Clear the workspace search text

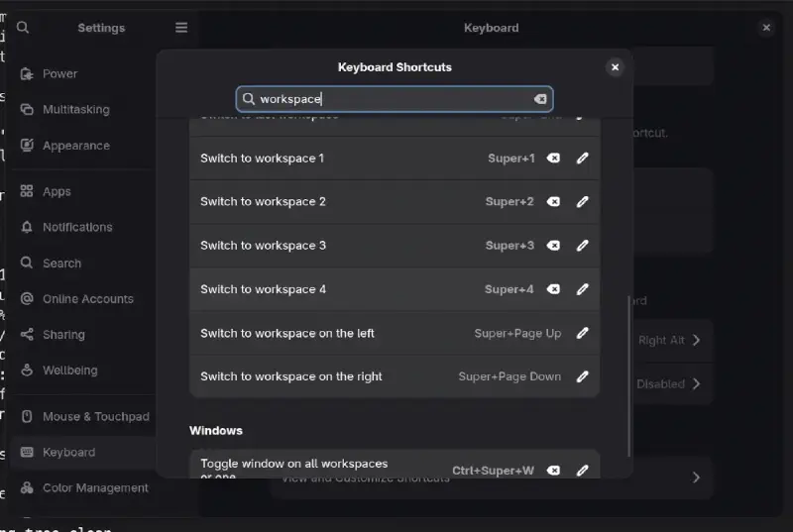coord(540,99)
